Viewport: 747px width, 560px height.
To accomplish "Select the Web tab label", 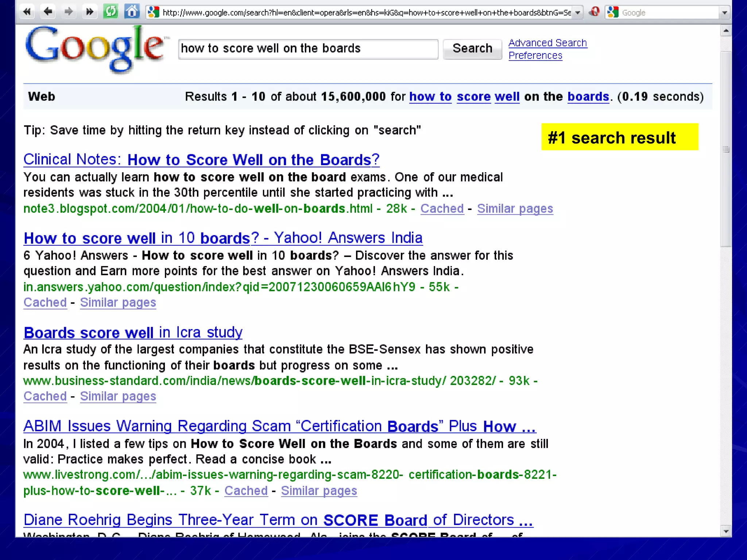I will pyautogui.click(x=42, y=97).
